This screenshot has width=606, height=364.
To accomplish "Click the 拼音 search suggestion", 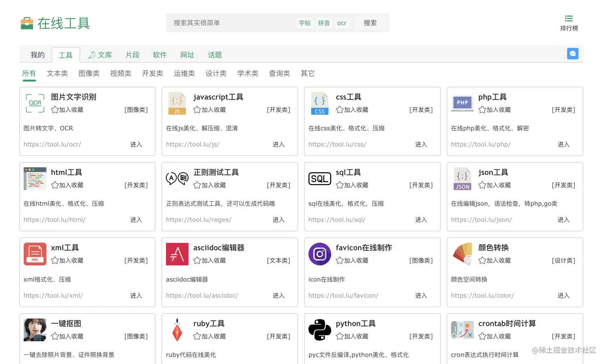I will (324, 23).
